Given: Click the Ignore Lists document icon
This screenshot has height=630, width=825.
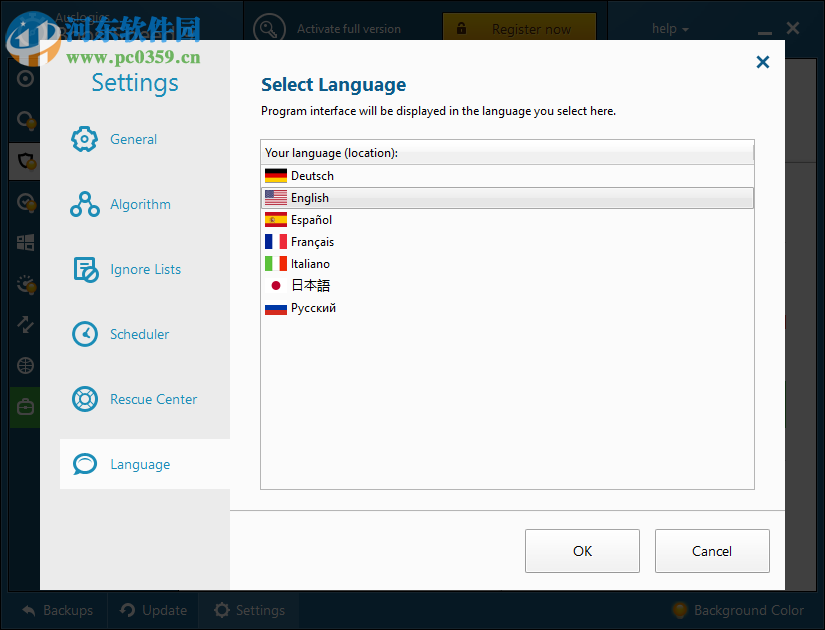Looking at the screenshot, I should [x=85, y=269].
